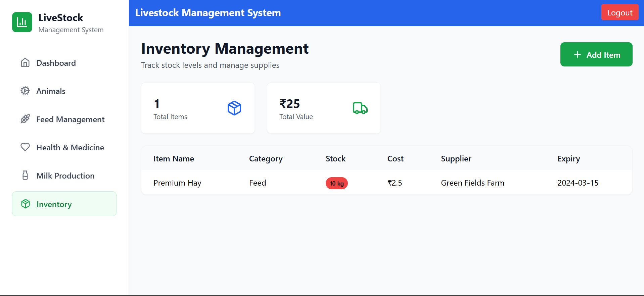The height and width of the screenshot is (296, 644).
Task: Click the ₹25 Total Value amount
Action: pyautogui.click(x=290, y=104)
